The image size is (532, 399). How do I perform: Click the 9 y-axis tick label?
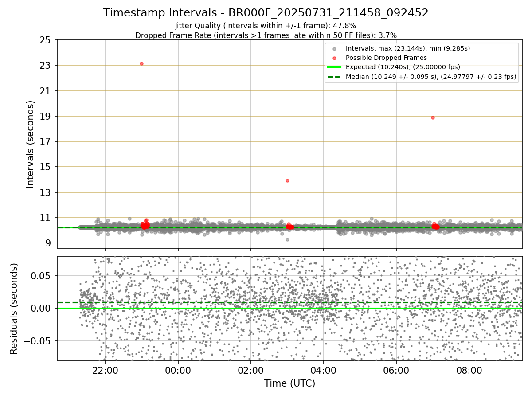point(48,243)
